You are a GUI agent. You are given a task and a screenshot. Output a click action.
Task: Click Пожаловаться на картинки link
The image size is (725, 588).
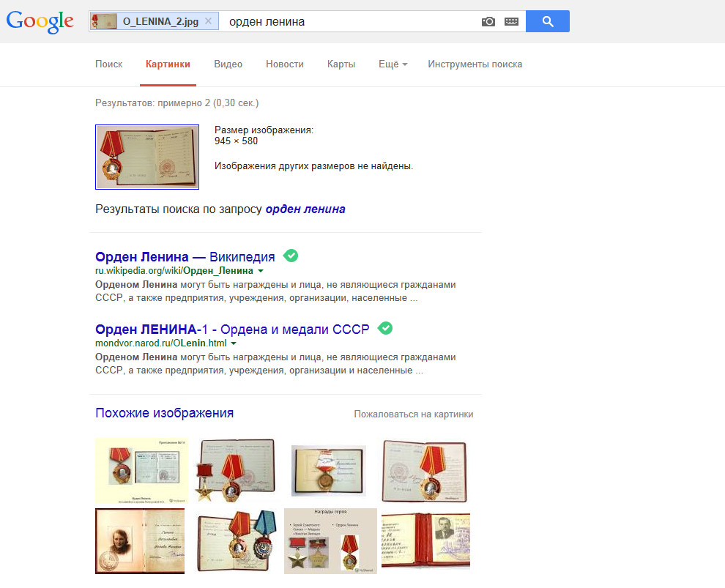click(413, 414)
